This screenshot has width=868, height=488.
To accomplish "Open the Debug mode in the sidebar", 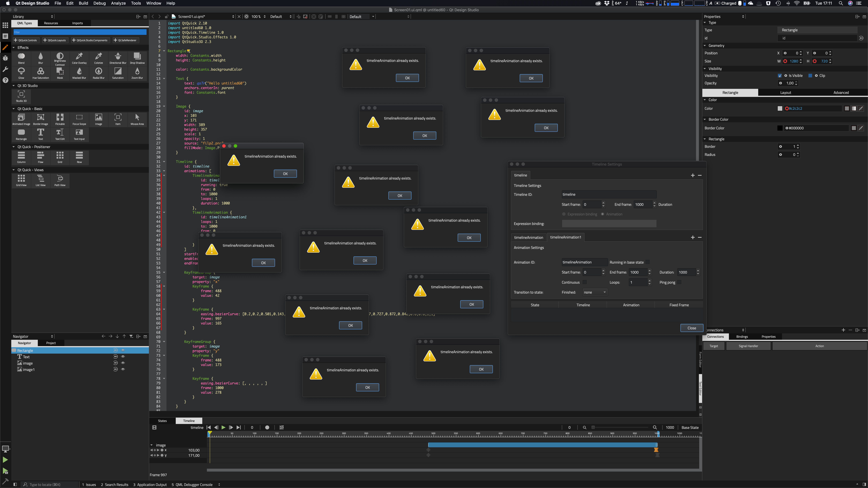I will (5, 58).
